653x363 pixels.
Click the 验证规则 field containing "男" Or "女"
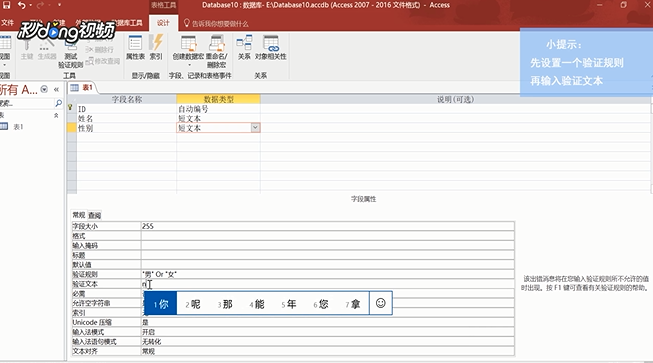click(x=327, y=274)
